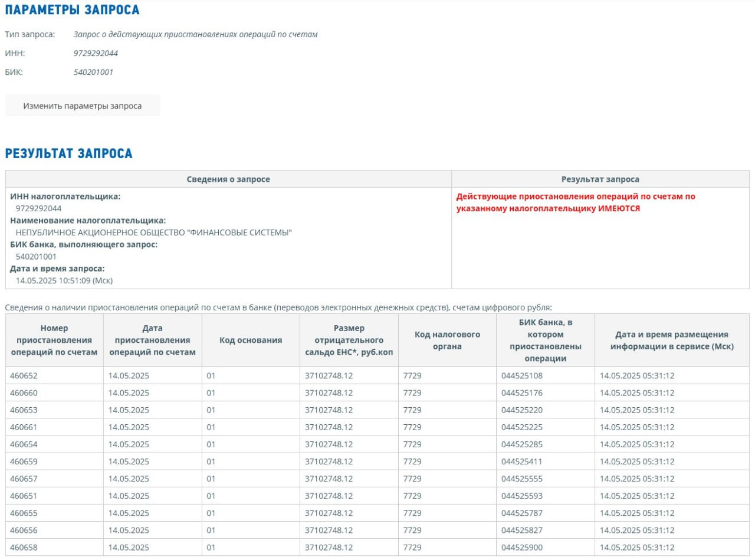Select suspension number 460656
This screenshot has height=560, width=755.
click(x=24, y=530)
